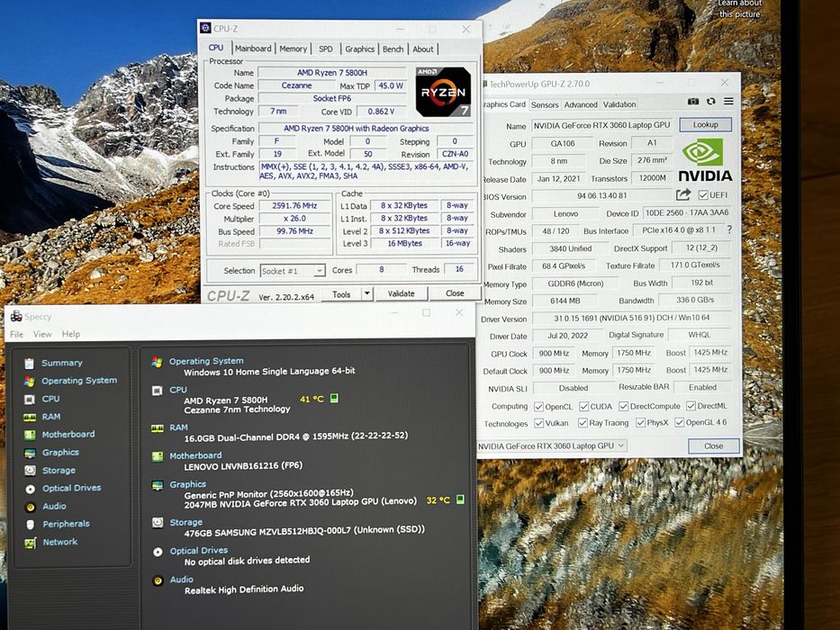Screen dimensions: 840x630
Task: Click the Audio speaker icon in Speccy sidebar
Action: click(31, 507)
